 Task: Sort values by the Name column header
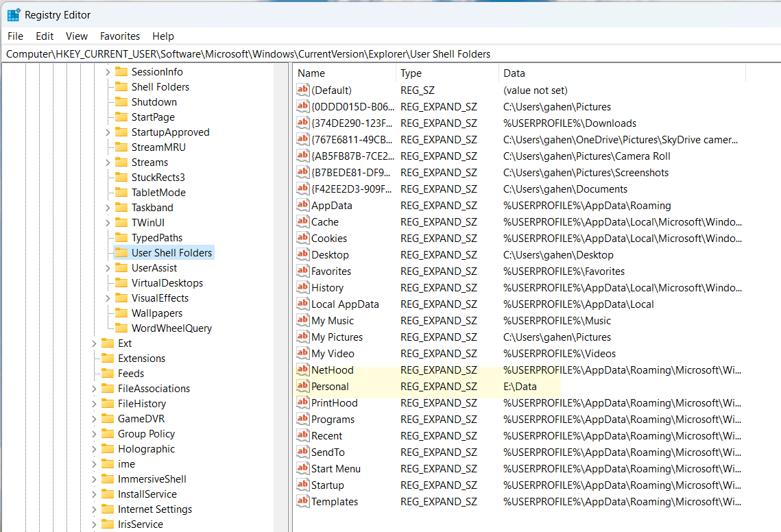click(x=343, y=73)
